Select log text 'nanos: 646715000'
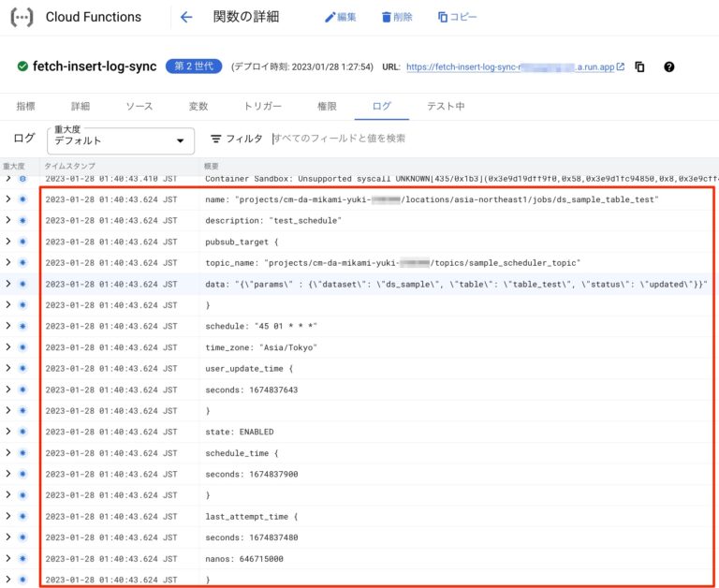This screenshot has width=719, height=588. click(244, 559)
